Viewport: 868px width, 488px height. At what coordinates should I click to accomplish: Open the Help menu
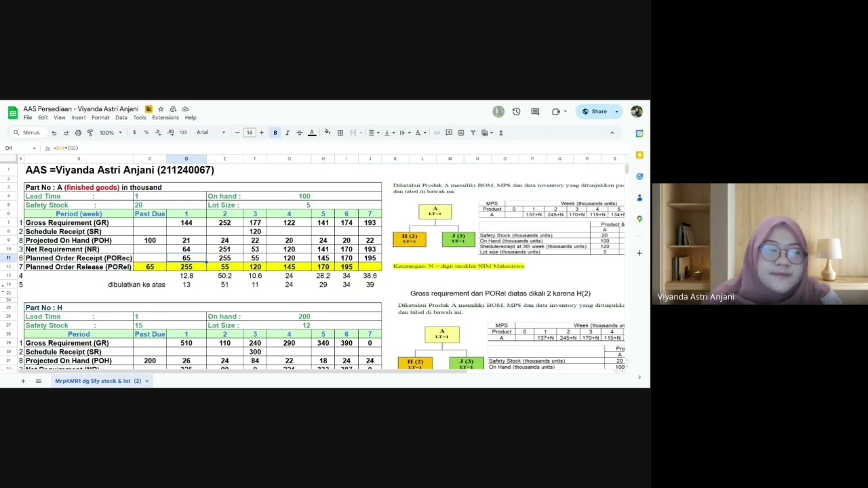pos(191,118)
